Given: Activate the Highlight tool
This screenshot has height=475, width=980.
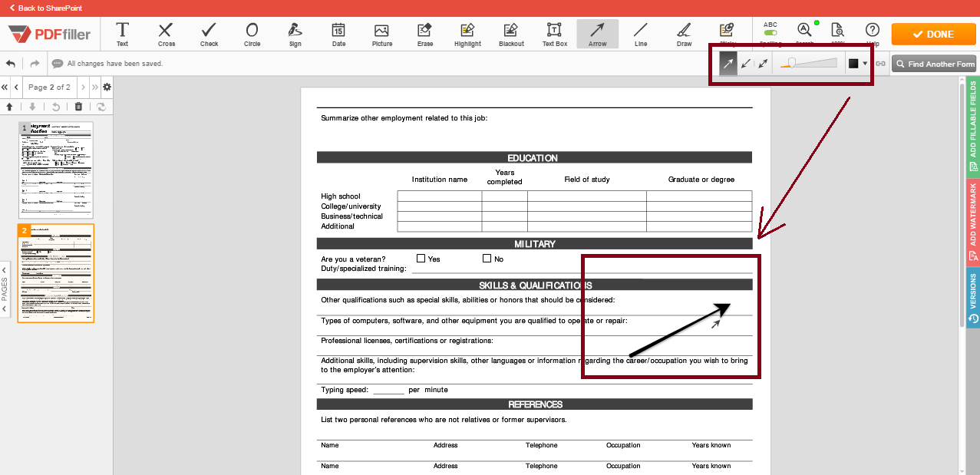Looking at the screenshot, I should coord(467,34).
